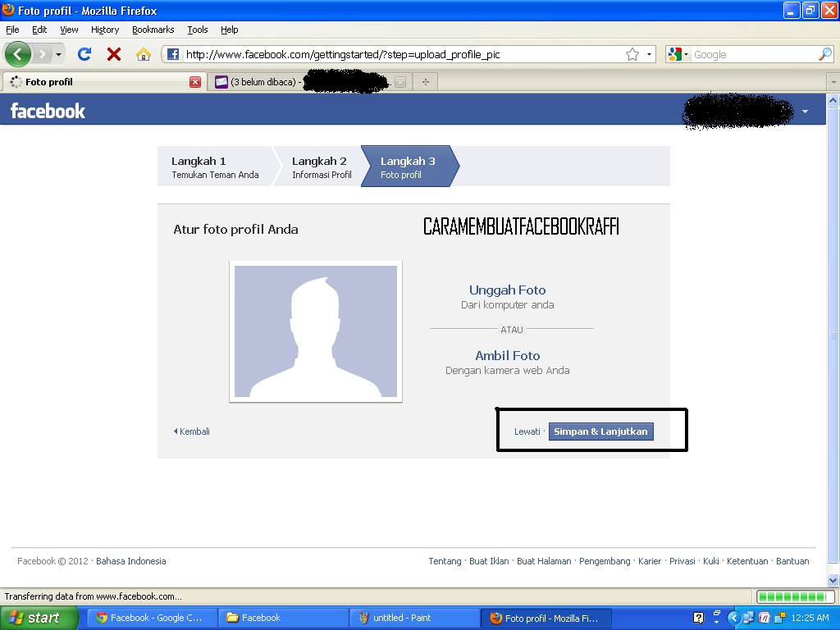
Task: Choose search engine via Google icon
Action: (677, 54)
